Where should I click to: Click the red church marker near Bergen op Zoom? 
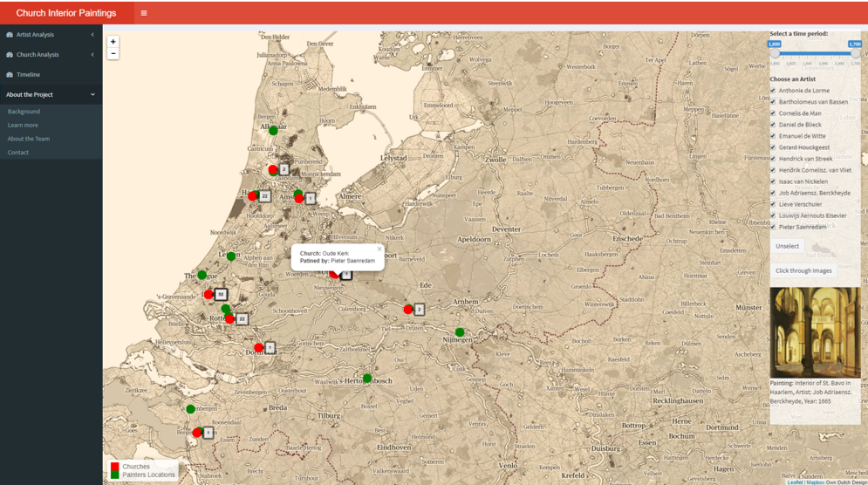[x=197, y=433]
